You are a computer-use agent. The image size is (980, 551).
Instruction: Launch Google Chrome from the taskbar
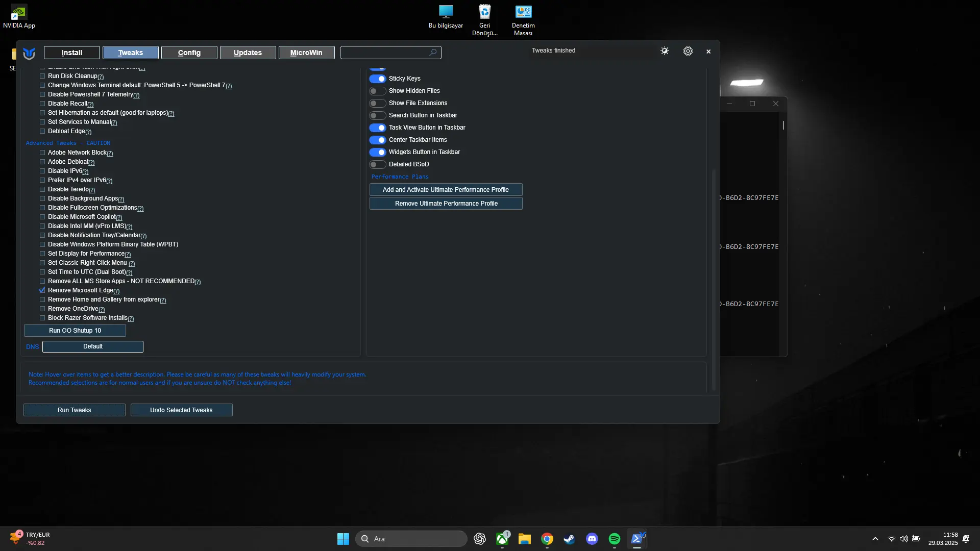point(547,539)
